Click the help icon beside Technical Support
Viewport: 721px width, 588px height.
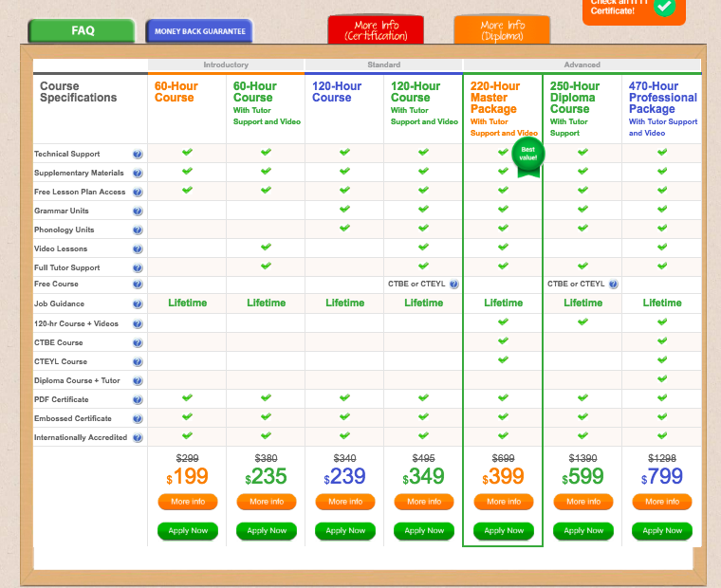[138, 155]
